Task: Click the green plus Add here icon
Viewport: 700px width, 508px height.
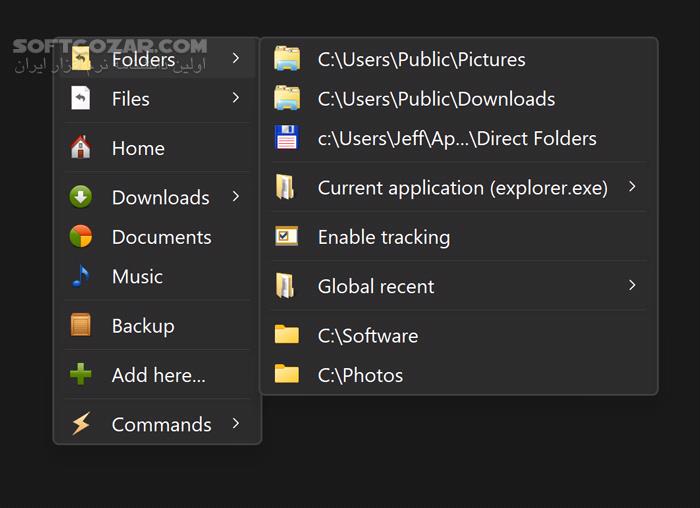Action: pos(81,374)
